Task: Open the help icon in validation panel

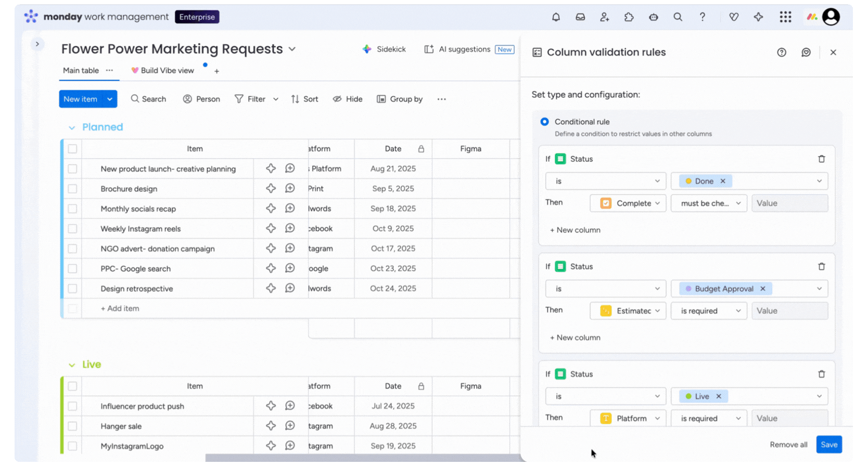Action: pyautogui.click(x=781, y=53)
